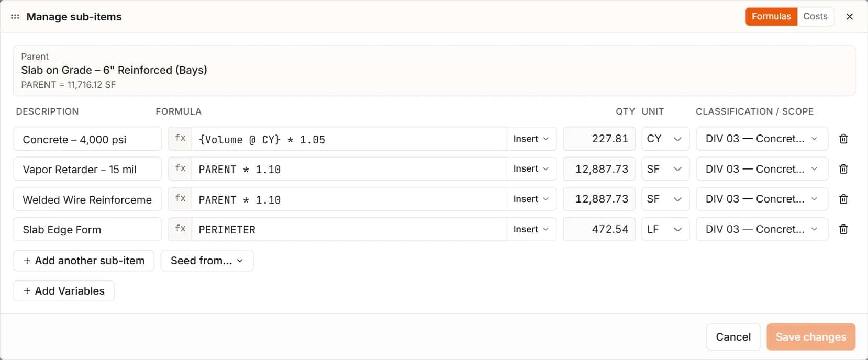868x360 pixels.
Task: Close the Manage sub-items dialog
Action: [849, 17]
